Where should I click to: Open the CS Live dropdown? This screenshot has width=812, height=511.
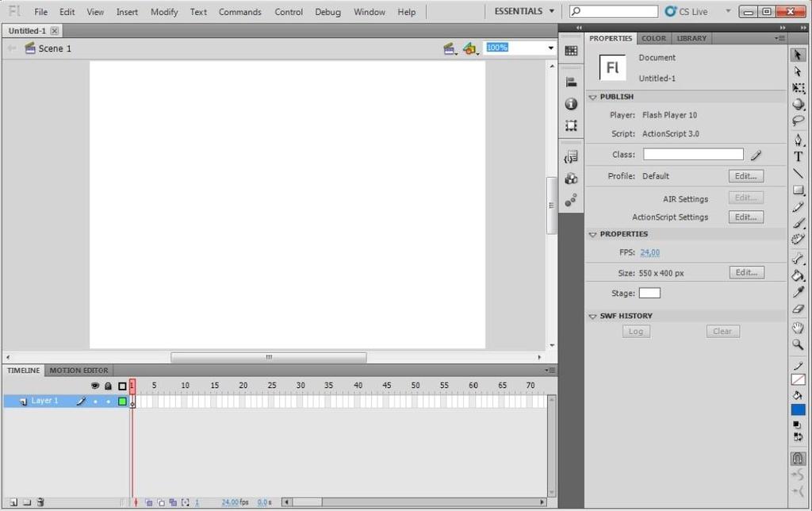click(x=728, y=11)
